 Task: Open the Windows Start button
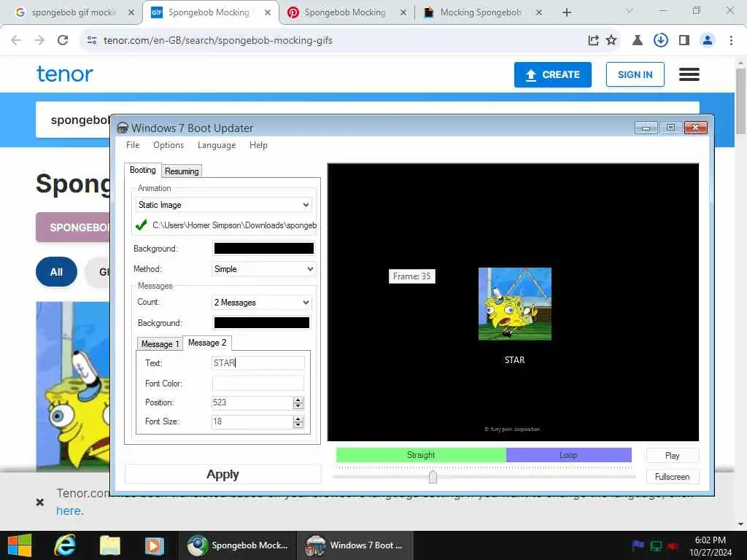pyautogui.click(x=20, y=545)
